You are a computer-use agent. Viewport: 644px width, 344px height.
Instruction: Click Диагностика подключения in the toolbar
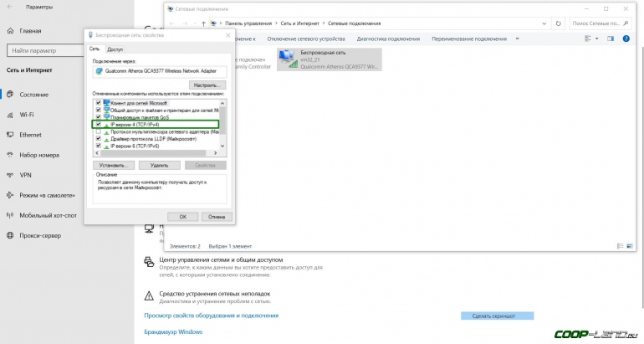coord(390,39)
